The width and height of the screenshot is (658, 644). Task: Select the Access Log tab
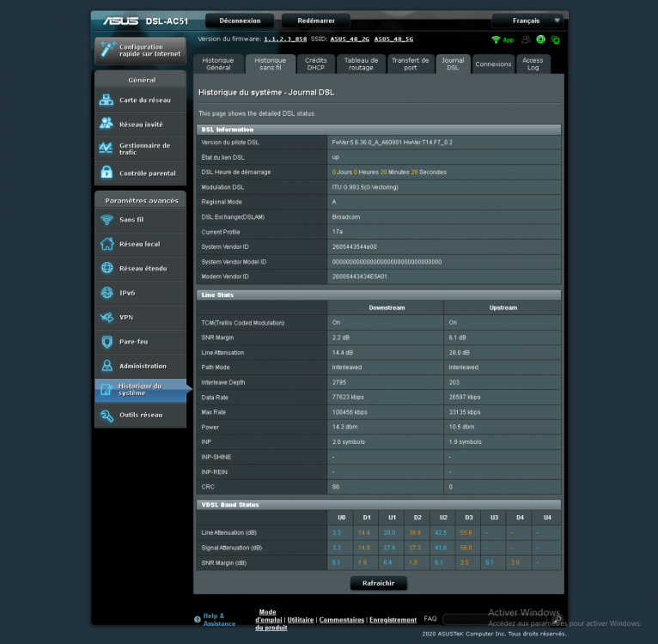click(533, 64)
